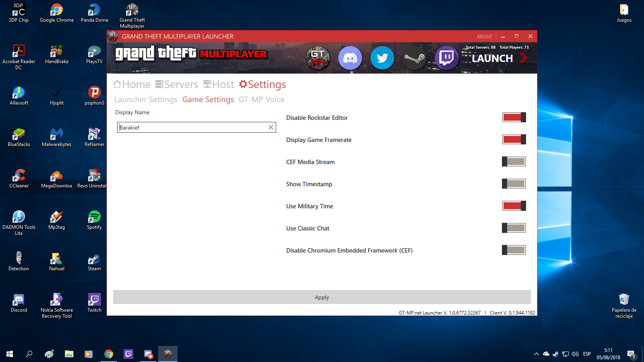The width and height of the screenshot is (644, 362).
Task: Open HandBrake desktop shortcut
Action: pos(57,55)
